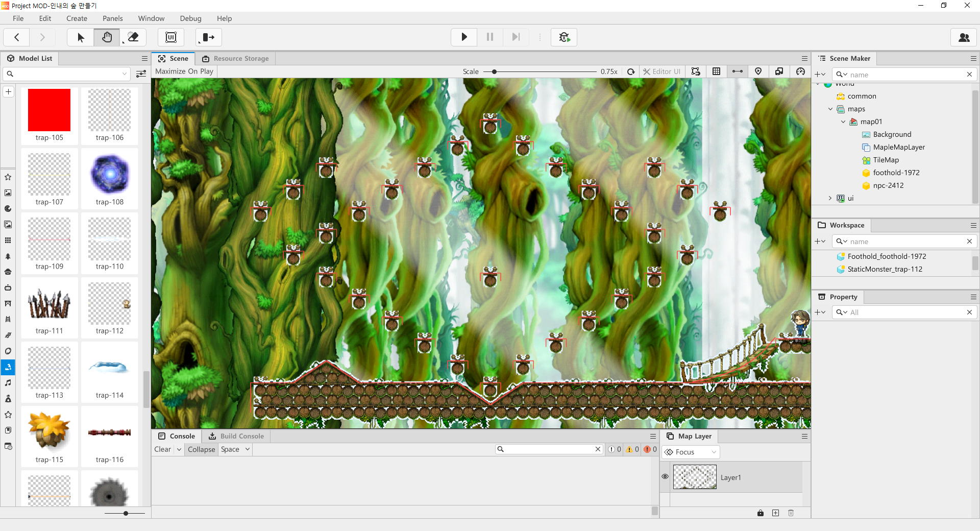
Task: Go back with the left arrow
Action: tap(17, 37)
